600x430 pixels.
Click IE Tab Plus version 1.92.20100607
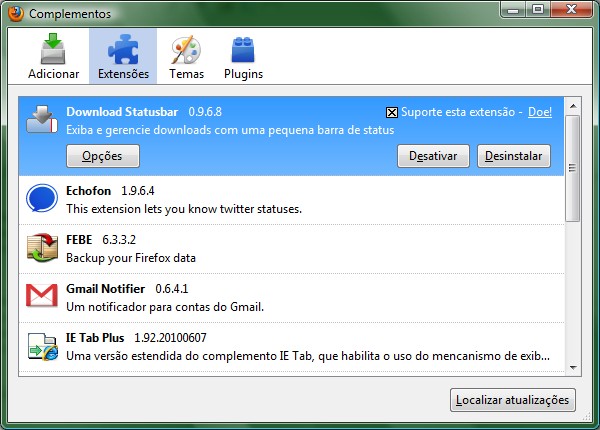(x=170, y=337)
